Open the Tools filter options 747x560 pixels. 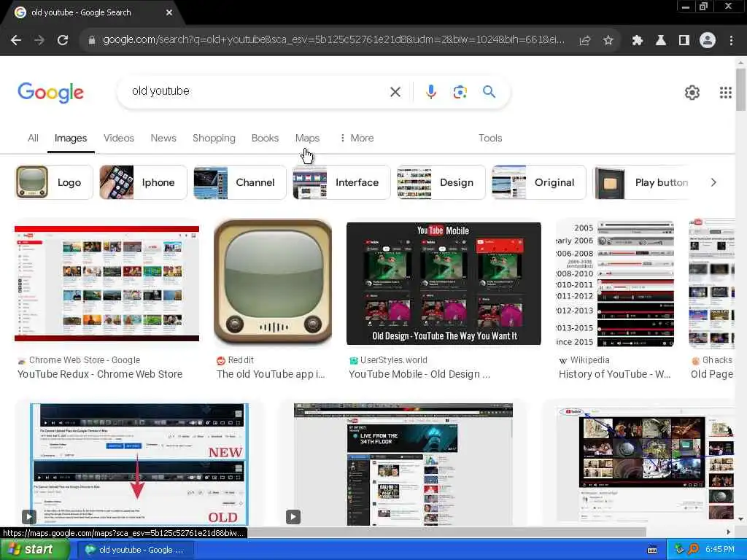pos(490,138)
